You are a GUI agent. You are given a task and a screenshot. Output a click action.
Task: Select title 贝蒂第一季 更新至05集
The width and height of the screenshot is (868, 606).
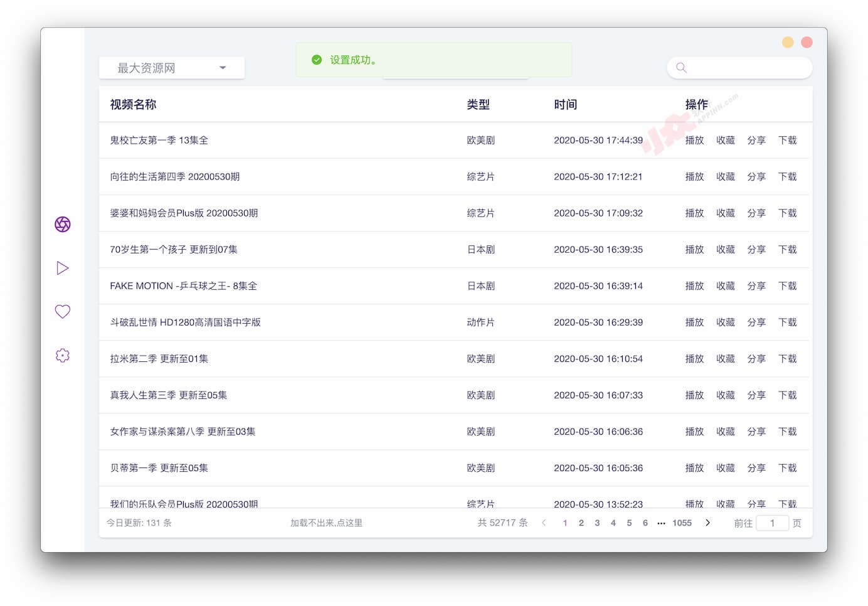(x=159, y=468)
